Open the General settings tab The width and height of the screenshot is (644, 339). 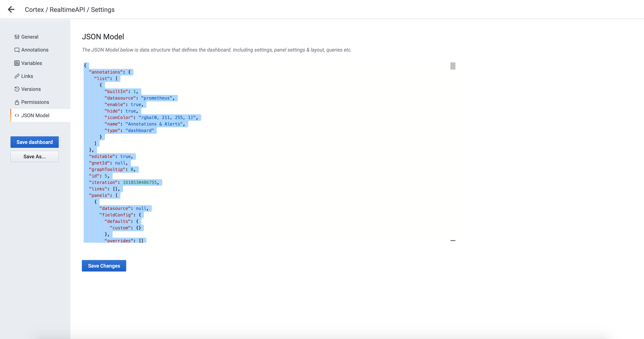[x=30, y=37]
